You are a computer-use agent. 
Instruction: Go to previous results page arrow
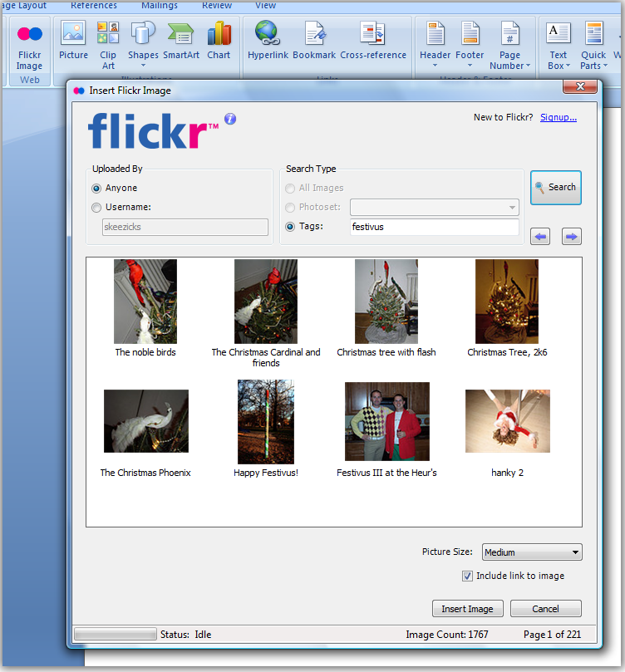click(540, 236)
